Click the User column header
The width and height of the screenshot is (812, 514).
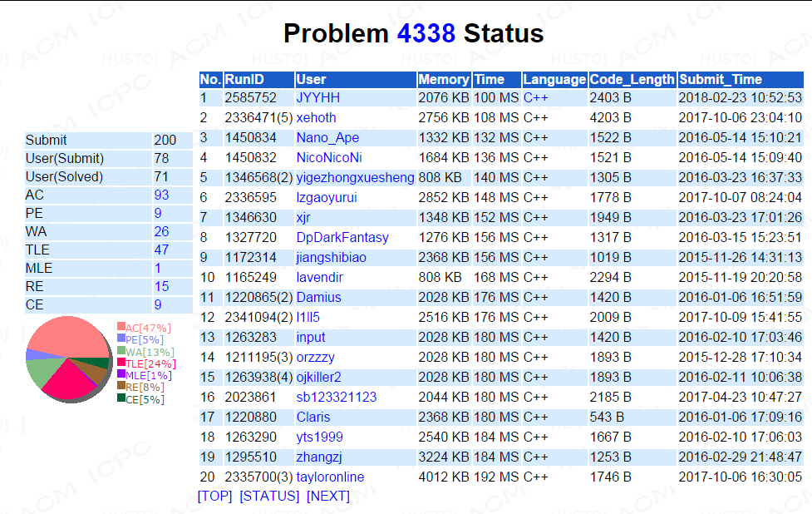355,79
